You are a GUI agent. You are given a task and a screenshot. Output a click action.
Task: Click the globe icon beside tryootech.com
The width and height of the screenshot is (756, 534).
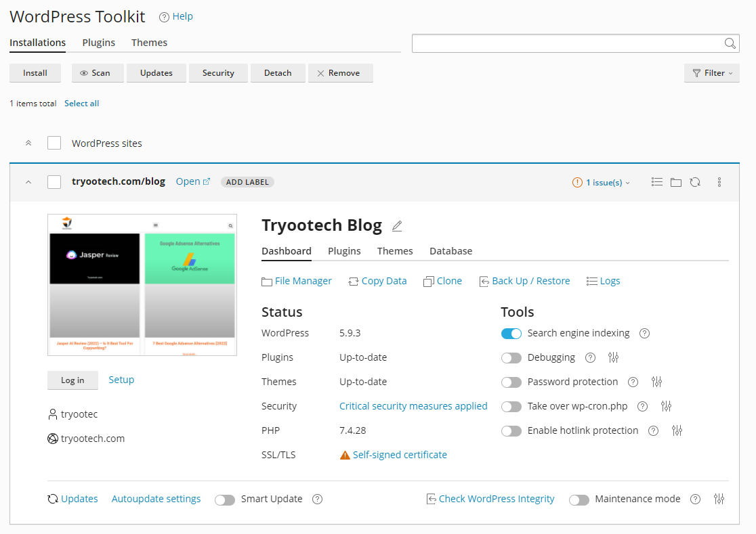53,439
